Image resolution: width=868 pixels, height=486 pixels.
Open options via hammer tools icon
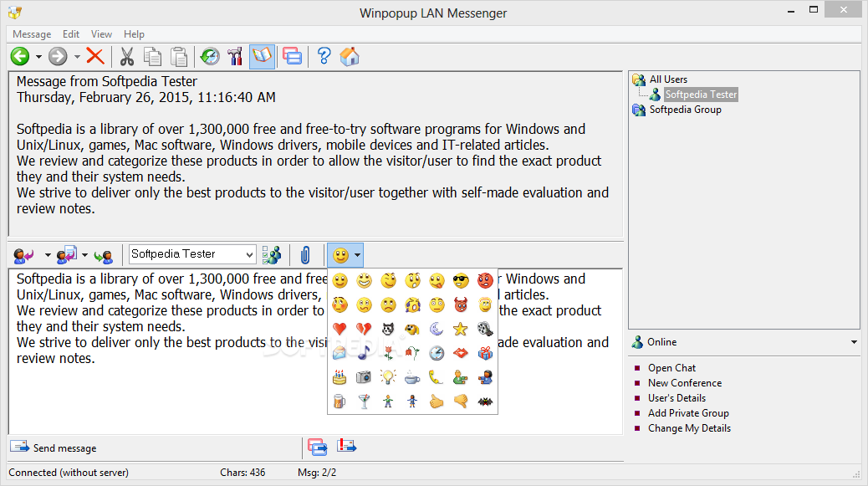235,56
